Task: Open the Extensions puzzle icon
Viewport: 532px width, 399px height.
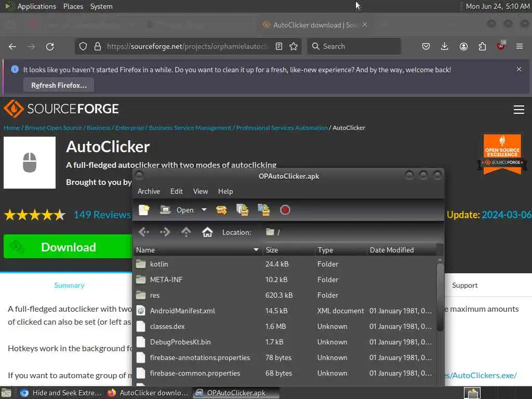Action: [x=482, y=46]
